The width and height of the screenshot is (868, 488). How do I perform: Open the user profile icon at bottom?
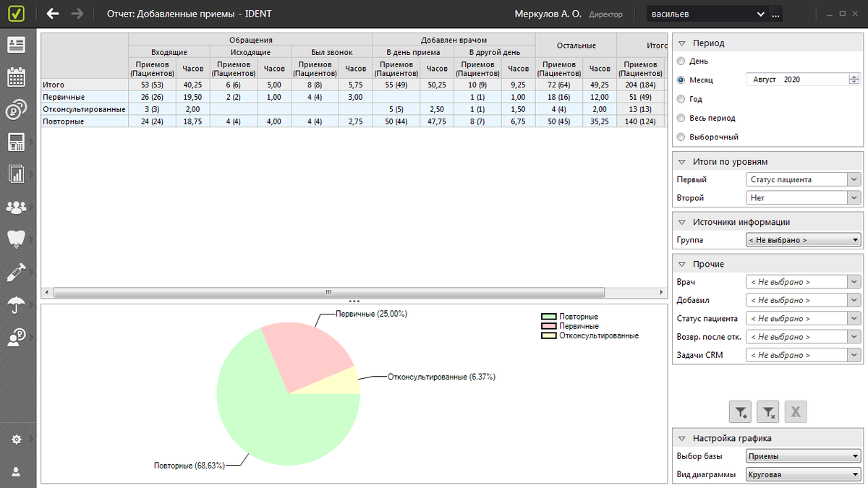click(16, 471)
